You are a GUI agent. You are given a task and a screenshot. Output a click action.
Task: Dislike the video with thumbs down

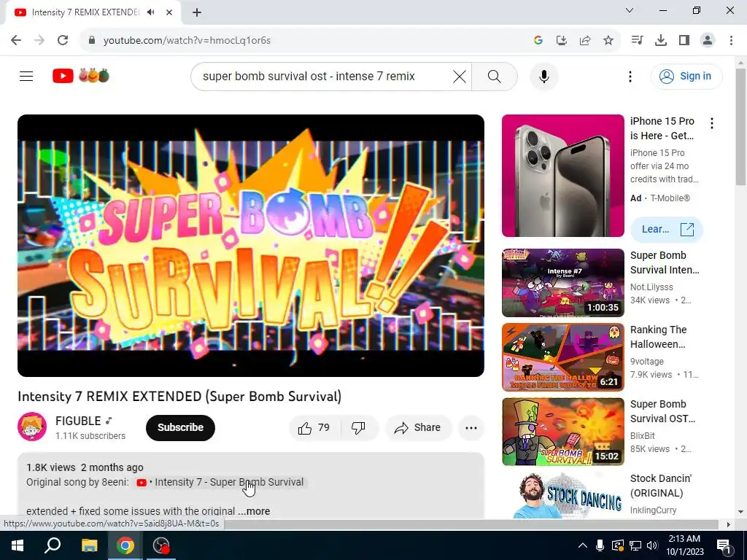tap(359, 427)
